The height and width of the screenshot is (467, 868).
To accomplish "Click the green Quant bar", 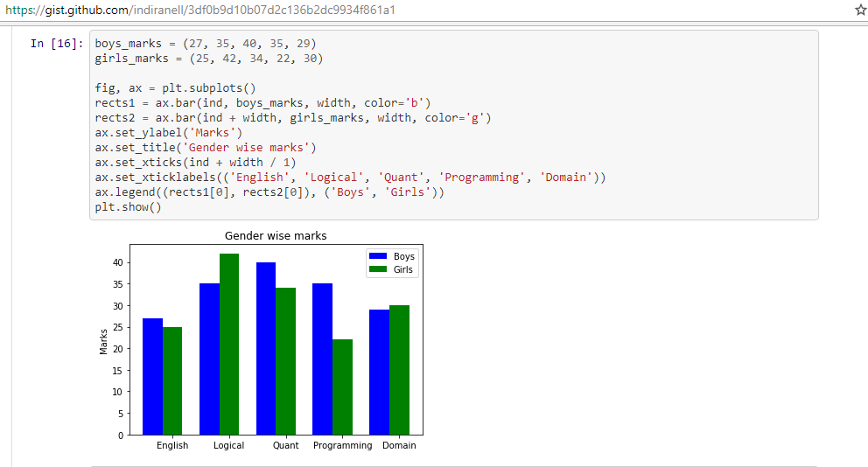I will [285, 361].
